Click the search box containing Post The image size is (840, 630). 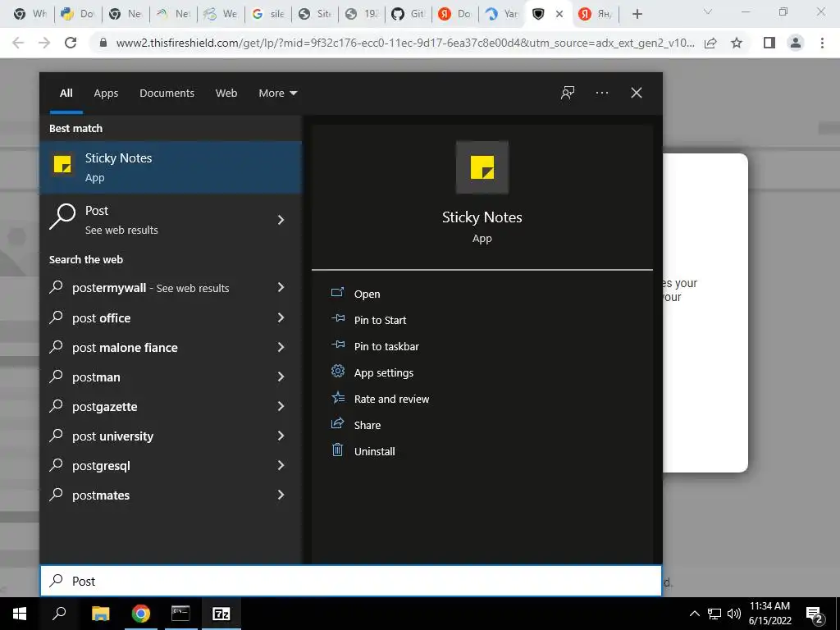[351, 581]
